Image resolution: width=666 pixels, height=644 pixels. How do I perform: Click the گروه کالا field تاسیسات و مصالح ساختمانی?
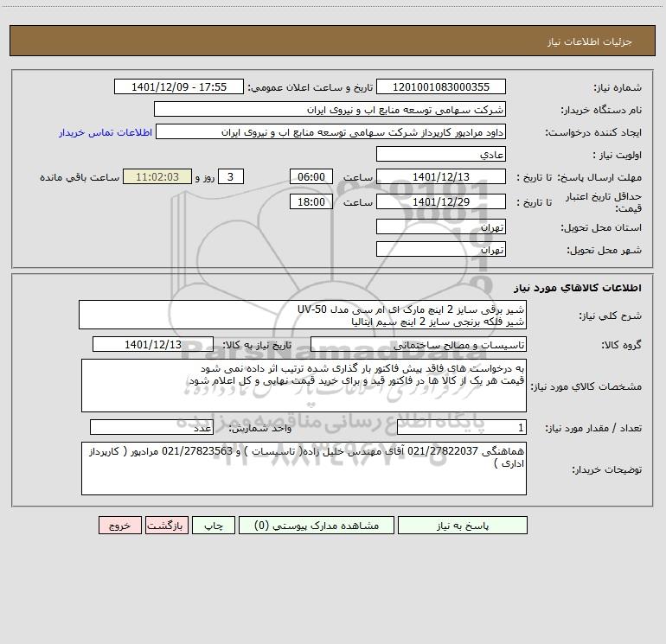coord(419,344)
